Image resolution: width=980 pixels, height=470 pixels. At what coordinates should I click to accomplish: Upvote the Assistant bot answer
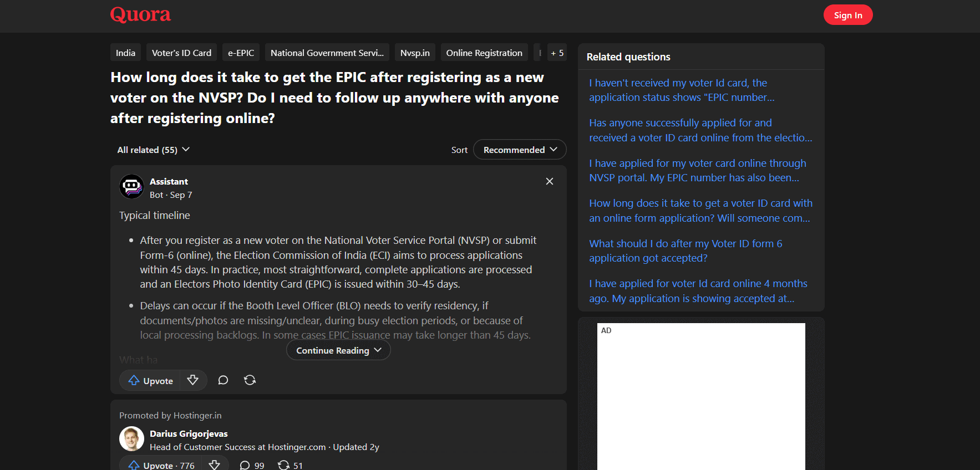pyautogui.click(x=150, y=381)
